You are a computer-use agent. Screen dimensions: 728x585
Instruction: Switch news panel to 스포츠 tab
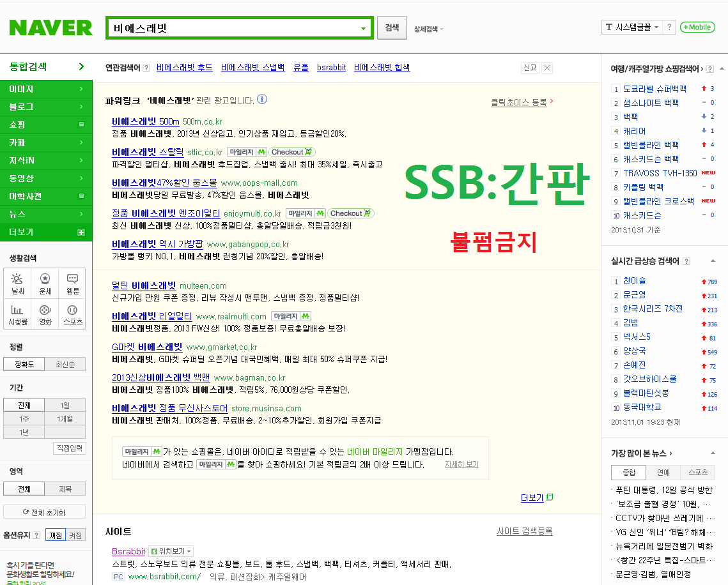(698, 472)
